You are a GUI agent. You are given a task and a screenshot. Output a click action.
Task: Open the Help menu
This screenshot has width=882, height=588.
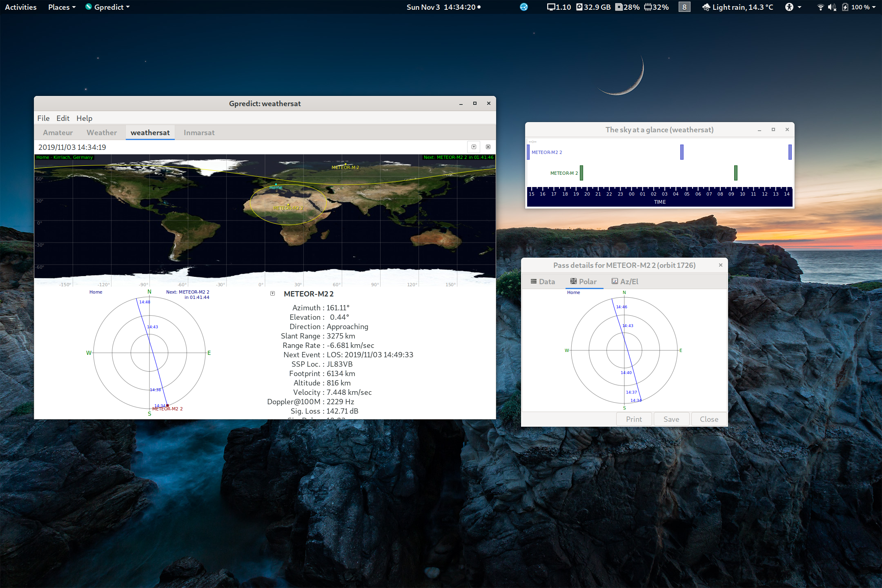pos(85,118)
